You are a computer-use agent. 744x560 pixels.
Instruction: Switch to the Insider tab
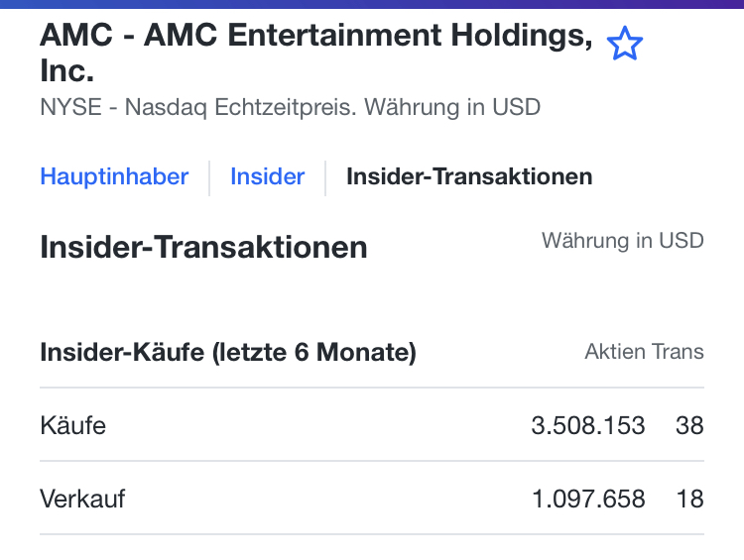267,177
